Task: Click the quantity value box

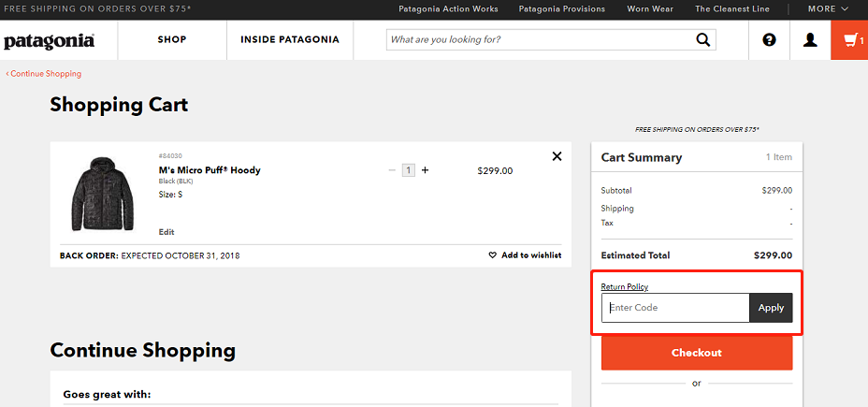Action: pyautogui.click(x=409, y=170)
